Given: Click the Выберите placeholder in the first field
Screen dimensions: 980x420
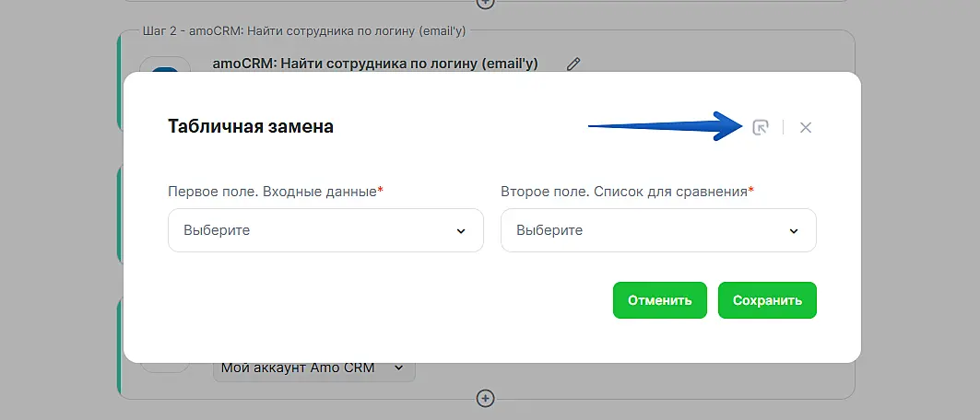Looking at the screenshot, I should (x=217, y=230).
